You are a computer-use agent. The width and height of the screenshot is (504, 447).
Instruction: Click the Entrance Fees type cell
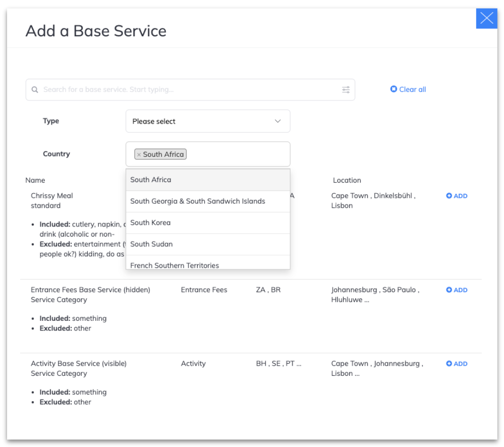click(x=204, y=290)
